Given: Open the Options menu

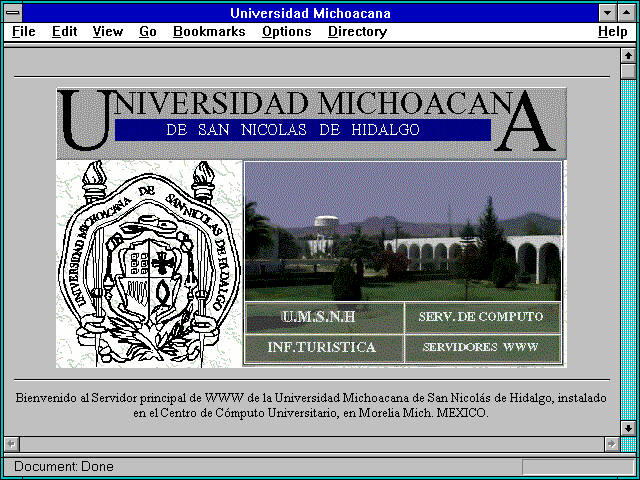Looking at the screenshot, I should 287,31.
